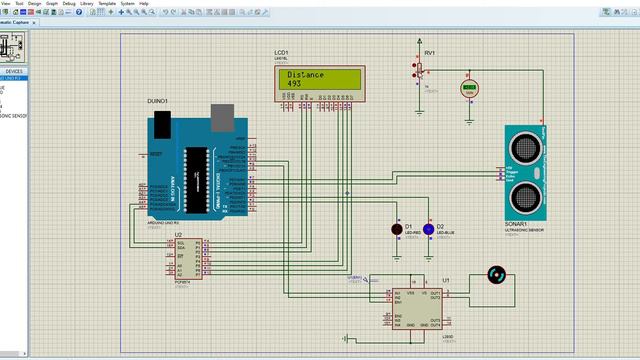Click the Zoom to Area icon
640x360 pixels.
pyautogui.click(x=152, y=12)
